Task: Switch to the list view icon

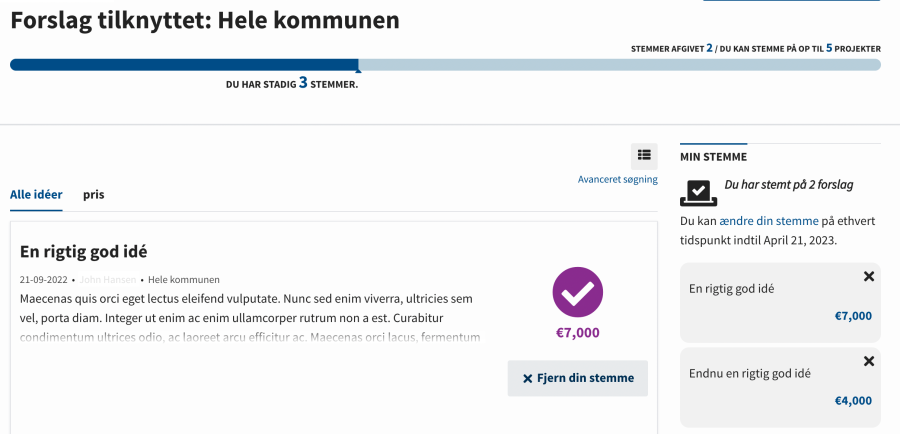Action: click(644, 155)
